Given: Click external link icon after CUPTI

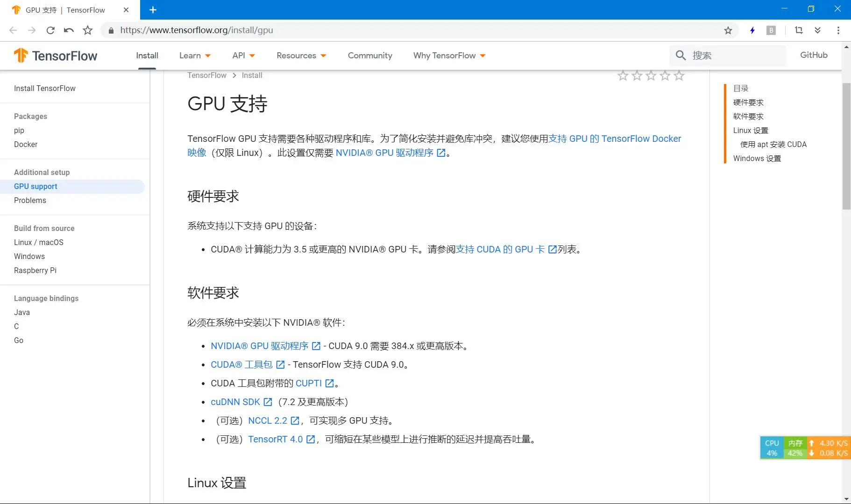Looking at the screenshot, I should coord(329,384).
